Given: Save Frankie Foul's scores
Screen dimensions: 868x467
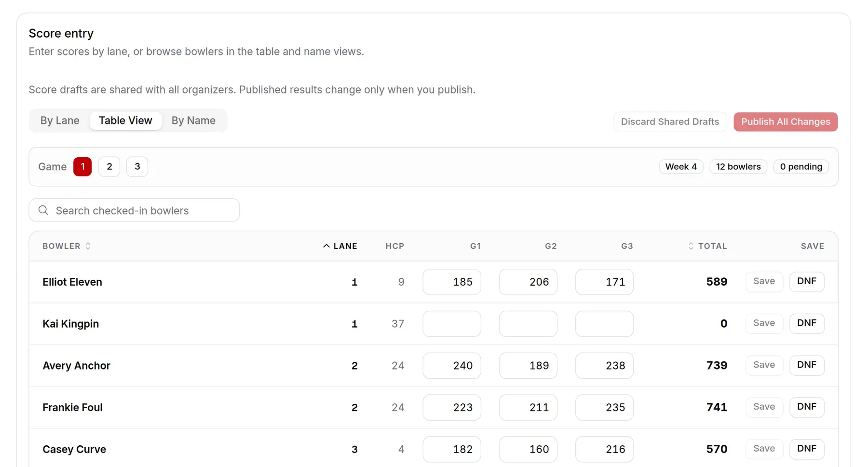Looking at the screenshot, I should [x=764, y=407].
